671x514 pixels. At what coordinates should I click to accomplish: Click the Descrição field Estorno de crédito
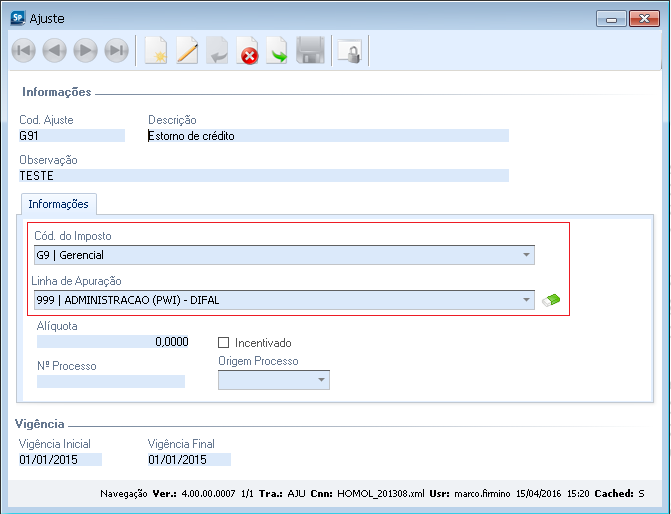click(x=328, y=136)
